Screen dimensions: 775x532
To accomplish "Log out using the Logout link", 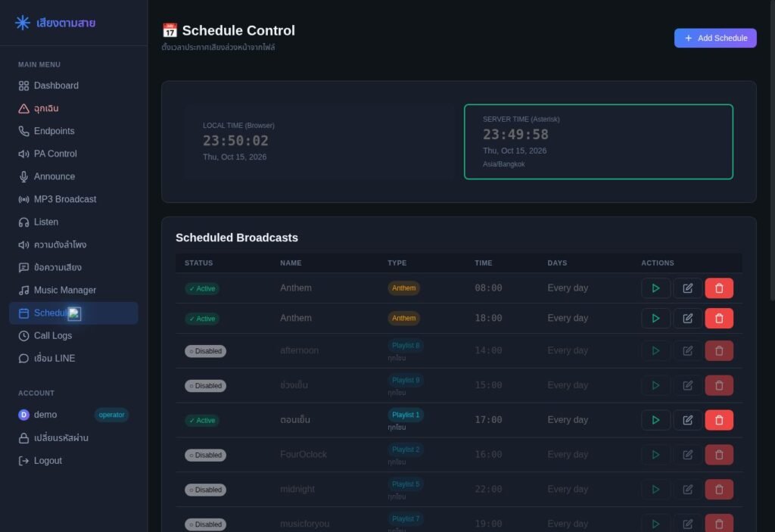I will click(73, 461).
